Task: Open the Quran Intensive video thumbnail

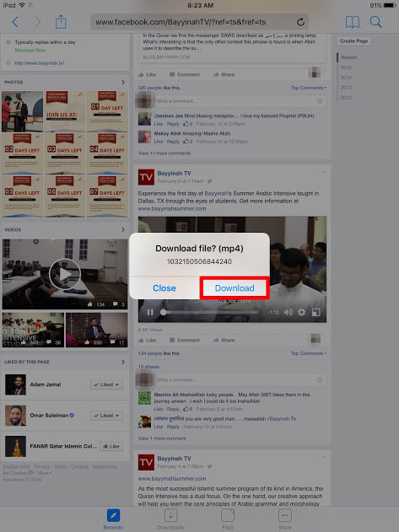Action: 33,330
